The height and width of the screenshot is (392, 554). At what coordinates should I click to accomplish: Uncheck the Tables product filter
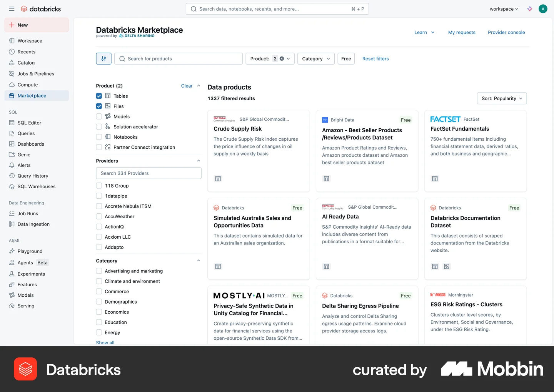tap(99, 96)
